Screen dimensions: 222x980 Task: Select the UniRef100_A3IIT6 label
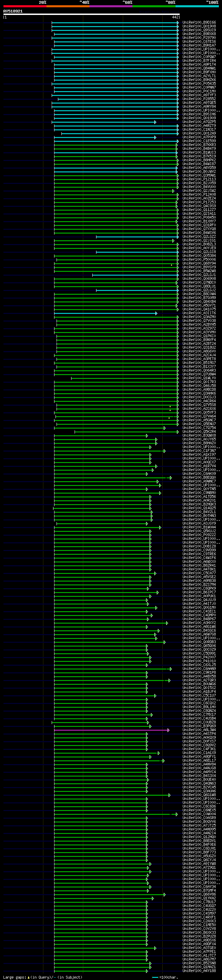199,313
